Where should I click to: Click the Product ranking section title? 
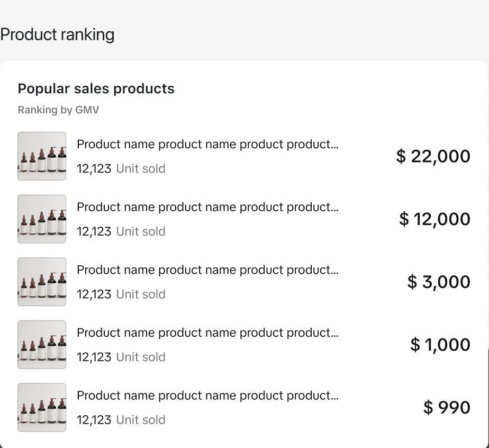(x=57, y=34)
